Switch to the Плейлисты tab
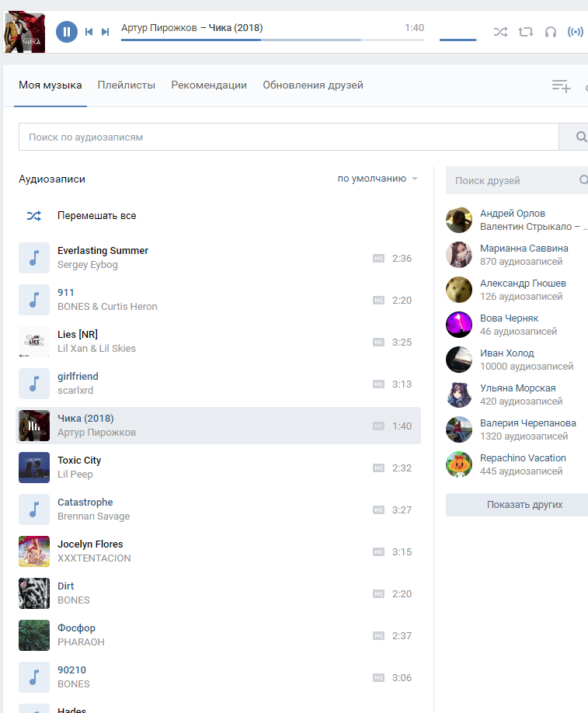This screenshot has height=713, width=588. click(127, 85)
